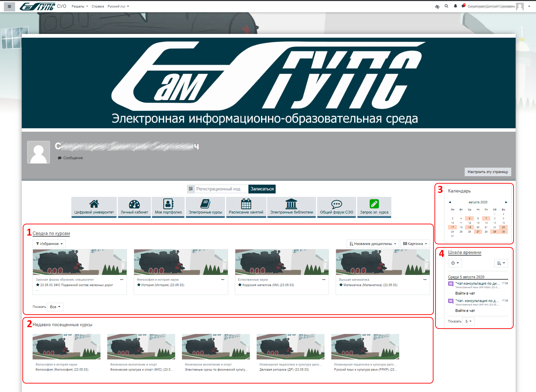Click Философия recent course thumbnail

67,347
